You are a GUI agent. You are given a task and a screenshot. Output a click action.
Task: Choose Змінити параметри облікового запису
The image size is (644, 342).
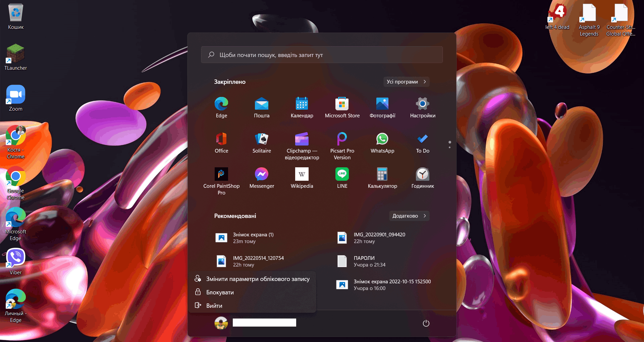252,279
